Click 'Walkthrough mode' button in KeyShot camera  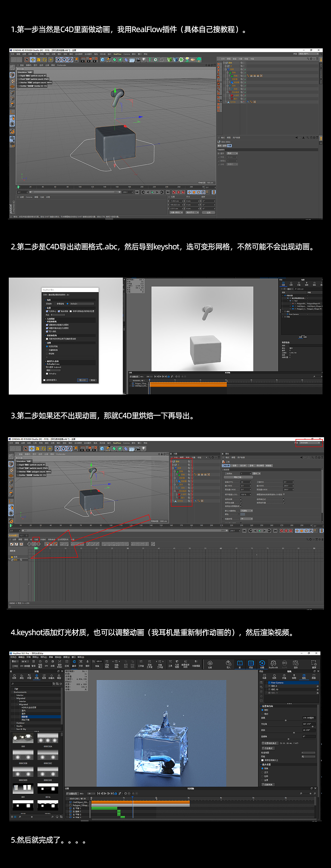268,748
